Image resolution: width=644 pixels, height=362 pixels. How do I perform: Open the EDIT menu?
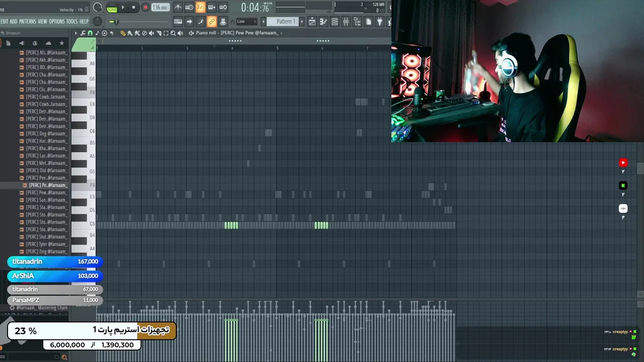pos(5,22)
